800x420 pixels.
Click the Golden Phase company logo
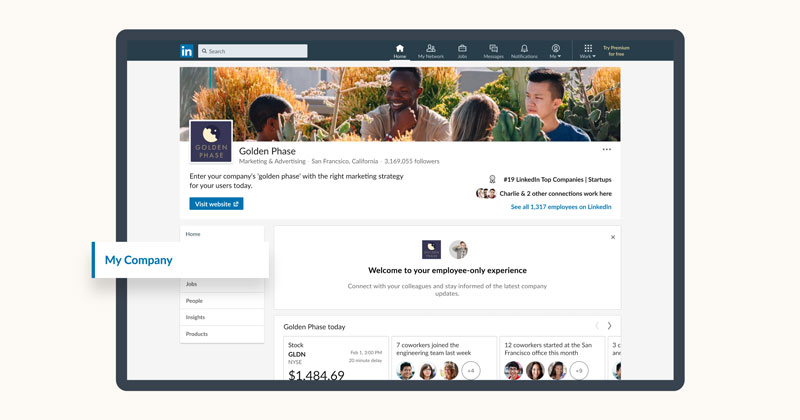point(211,142)
